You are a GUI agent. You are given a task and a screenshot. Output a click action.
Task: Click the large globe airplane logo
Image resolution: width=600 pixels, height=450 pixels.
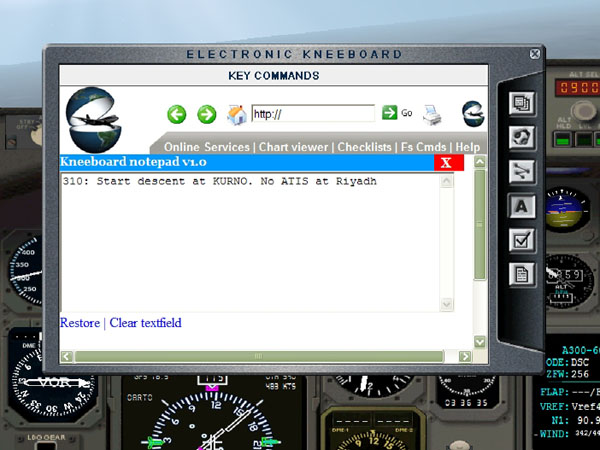[x=94, y=120]
